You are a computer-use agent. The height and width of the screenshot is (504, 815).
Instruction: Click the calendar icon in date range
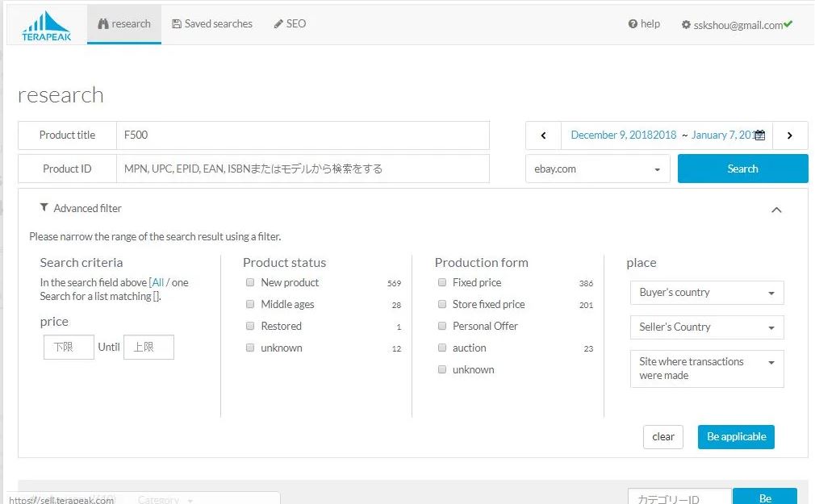click(759, 135)
